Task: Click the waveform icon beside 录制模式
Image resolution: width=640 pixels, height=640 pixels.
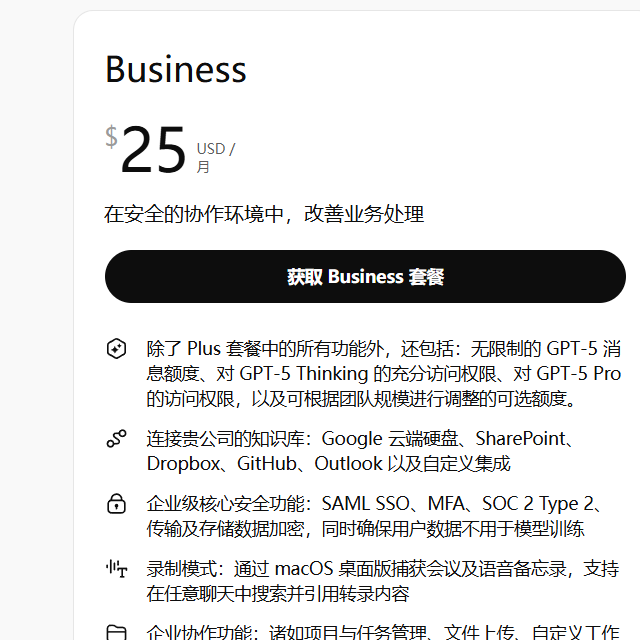Action: pyautogui.click(x=116, y=569)
